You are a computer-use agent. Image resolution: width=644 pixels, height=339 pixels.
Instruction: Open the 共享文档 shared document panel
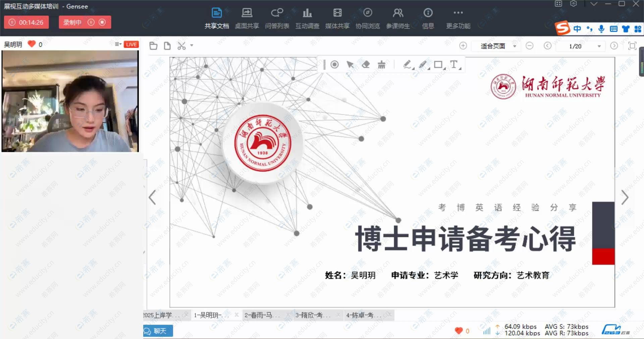(217, 18)
